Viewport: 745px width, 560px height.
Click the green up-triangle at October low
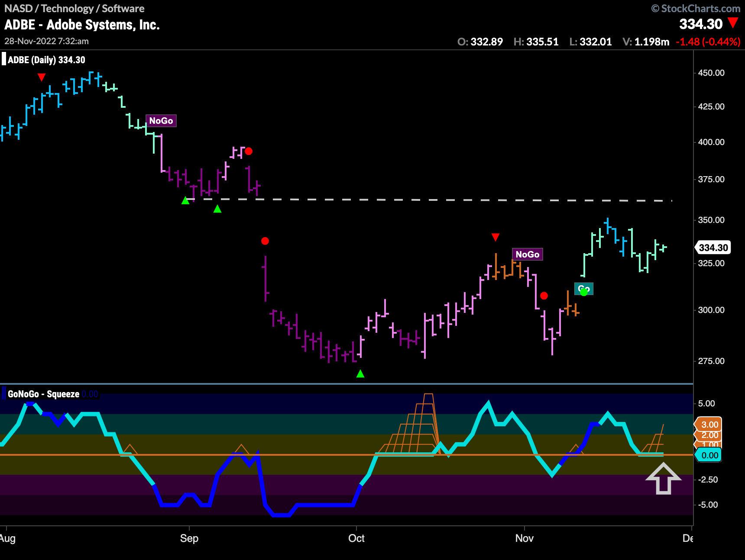pos(360,373)
